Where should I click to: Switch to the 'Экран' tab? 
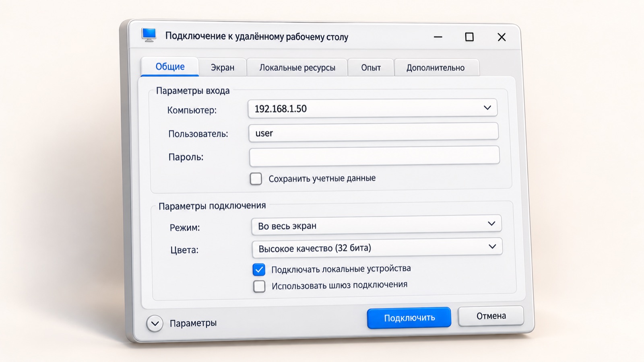point(223,68)
